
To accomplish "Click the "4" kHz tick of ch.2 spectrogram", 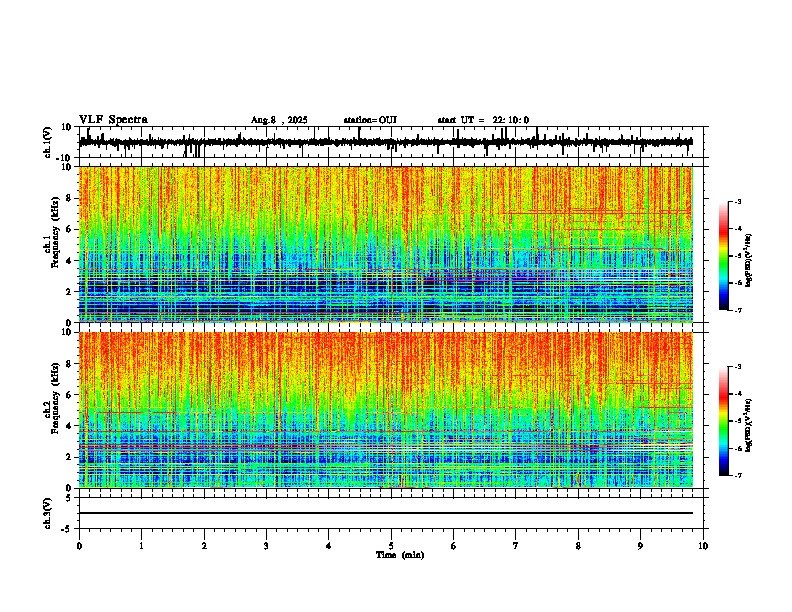I will point(70,426).
